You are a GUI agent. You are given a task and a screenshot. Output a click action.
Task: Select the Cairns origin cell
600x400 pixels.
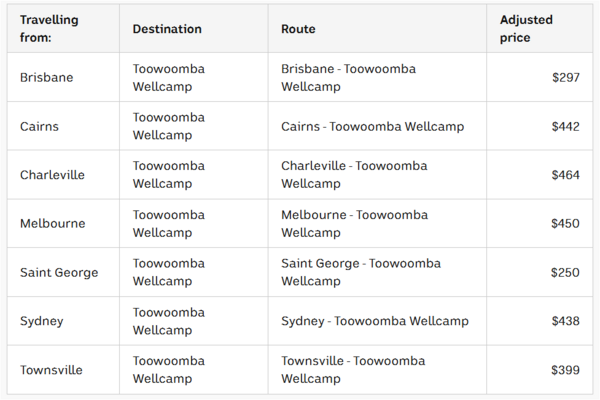[39, 127]
